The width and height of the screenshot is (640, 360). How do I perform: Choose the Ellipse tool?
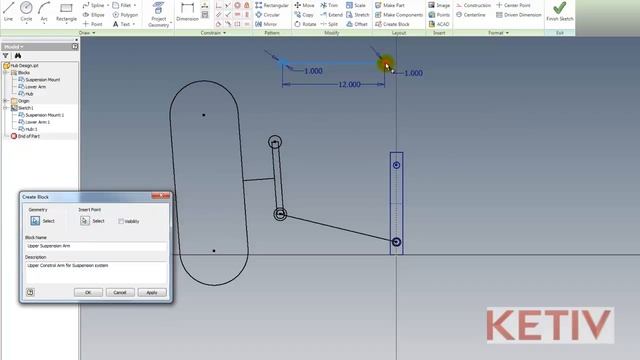(x=93, y=15)
